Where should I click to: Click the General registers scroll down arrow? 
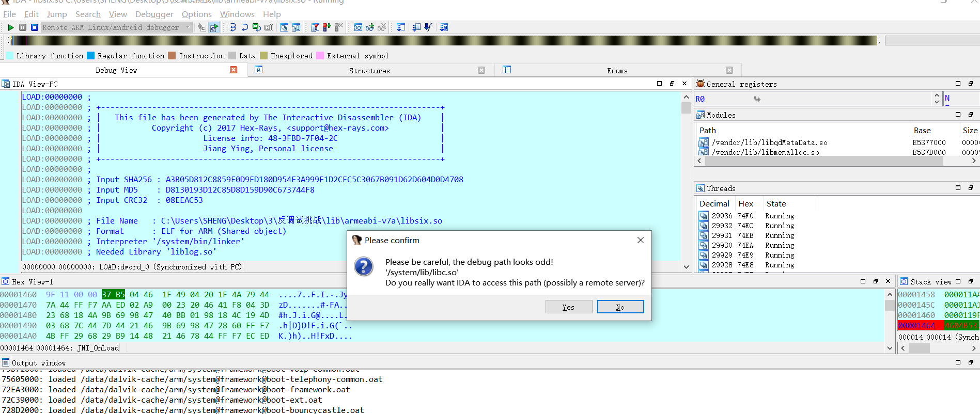click(937, 102)
